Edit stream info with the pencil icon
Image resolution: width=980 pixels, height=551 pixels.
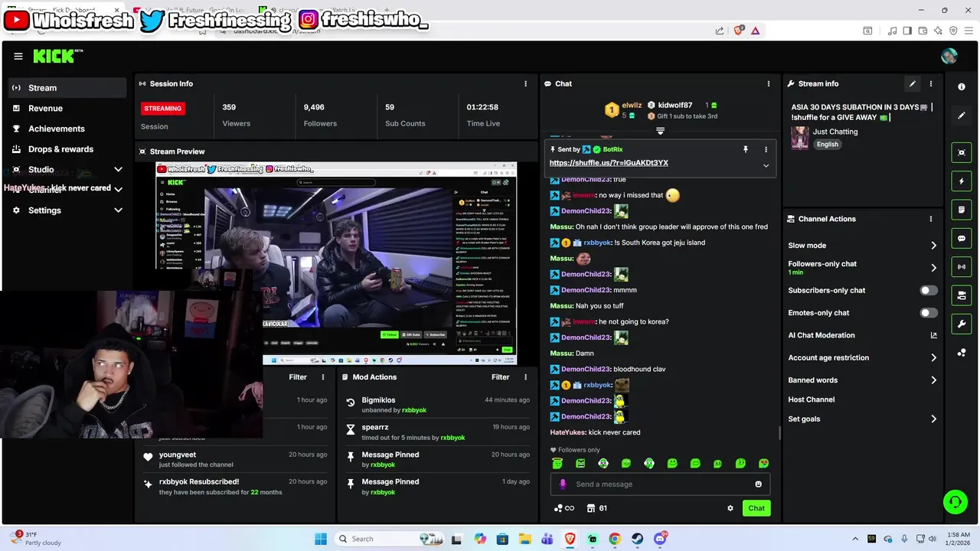(913, 83)
